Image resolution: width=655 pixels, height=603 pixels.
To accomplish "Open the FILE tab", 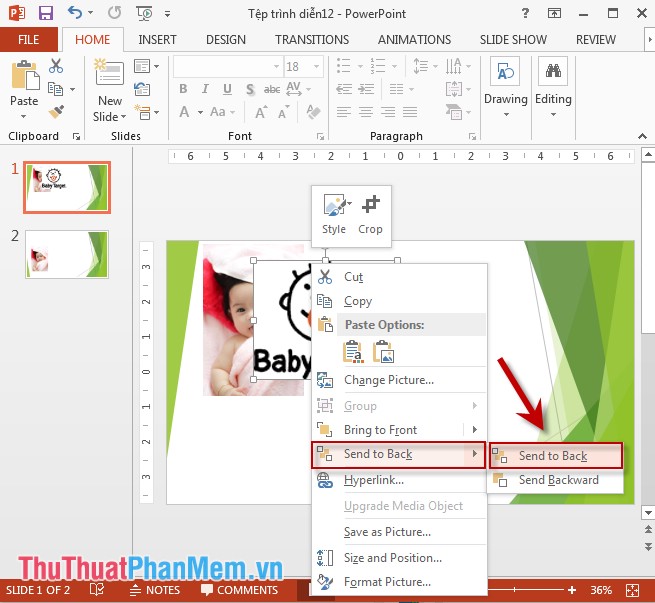I will point(29,40).
